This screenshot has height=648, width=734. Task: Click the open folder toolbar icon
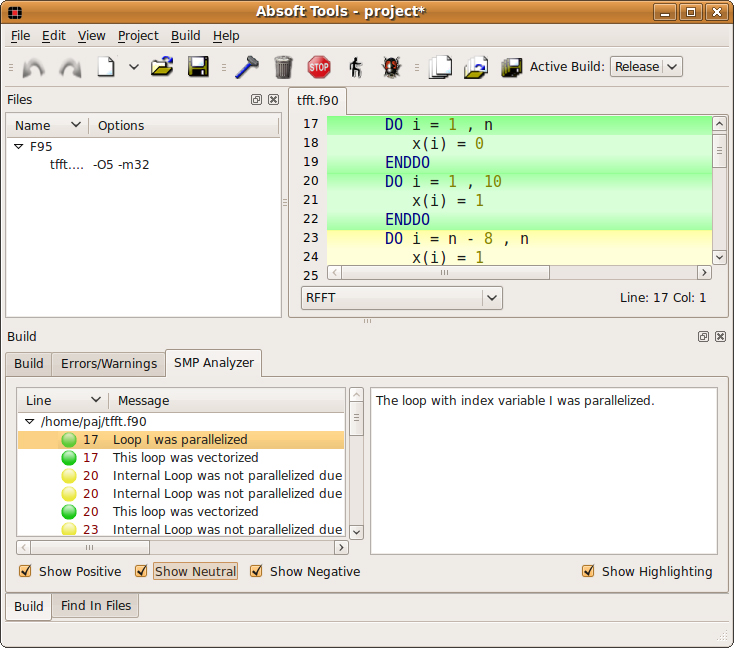[162, 67]
